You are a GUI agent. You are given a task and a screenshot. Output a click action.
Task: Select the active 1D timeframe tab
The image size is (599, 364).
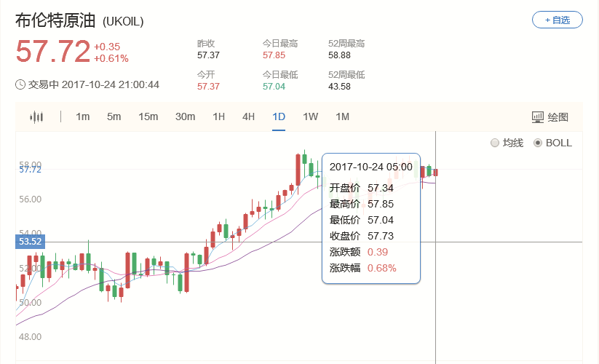[279, 116]
